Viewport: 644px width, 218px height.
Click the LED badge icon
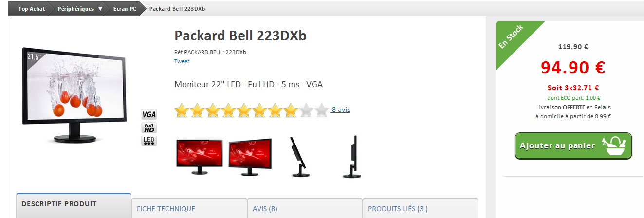[149, 141]
